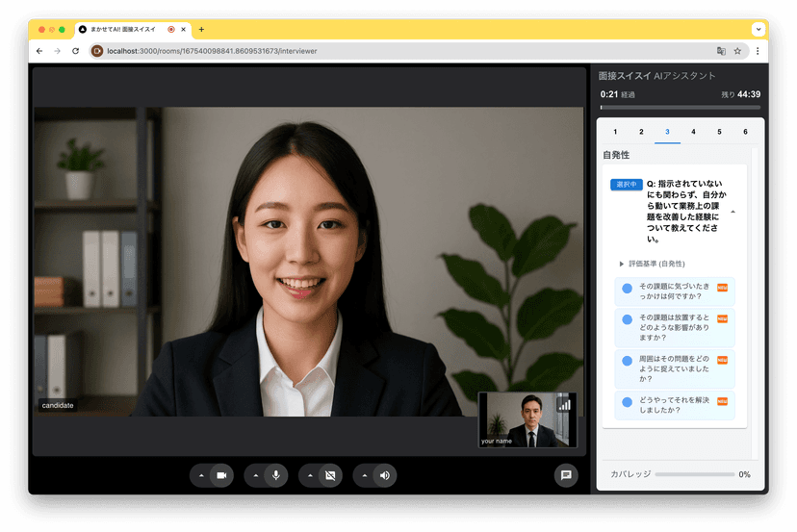Switch to question tab 4
Viewport: 797px width, 532px height.
point(693,132)
